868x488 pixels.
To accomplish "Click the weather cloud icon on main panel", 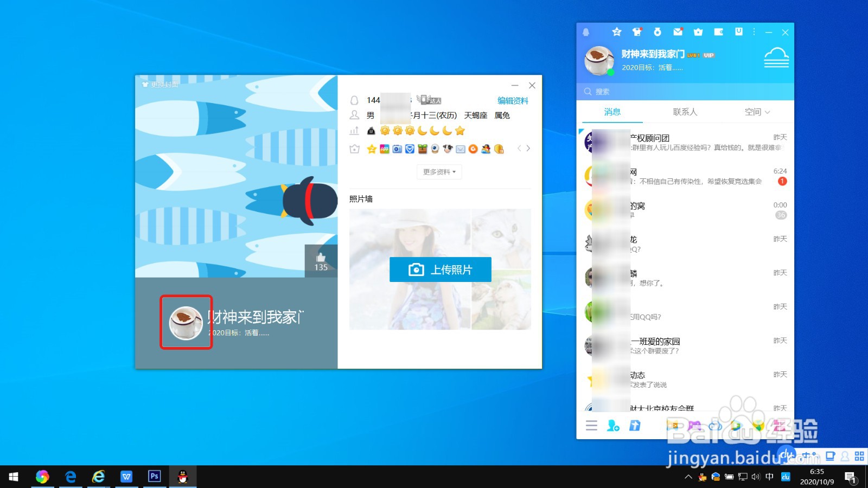I will tap(777, 57).
